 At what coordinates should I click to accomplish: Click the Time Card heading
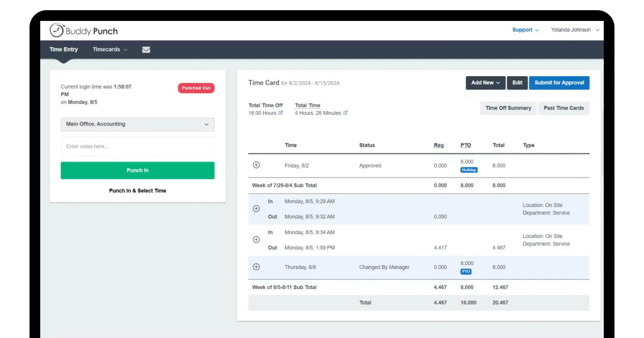[264, 83]
